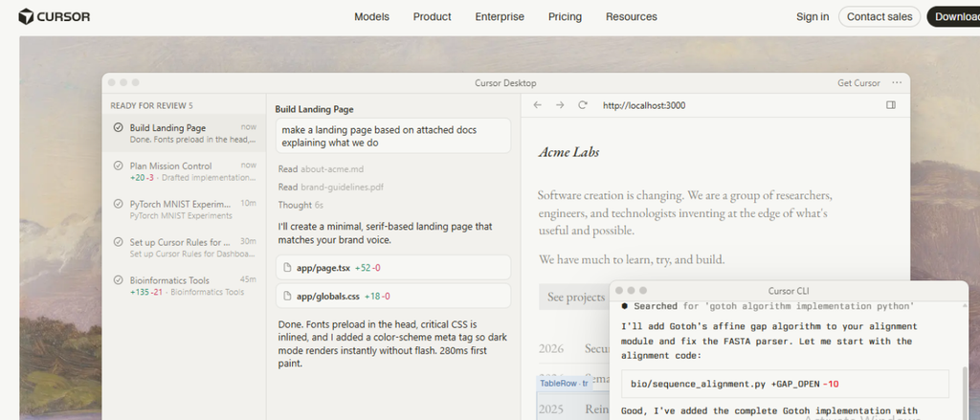This screenshot has width=980, height=420.
Task: Click check icon beside Plan Mission Control
Action: [118, 166]
